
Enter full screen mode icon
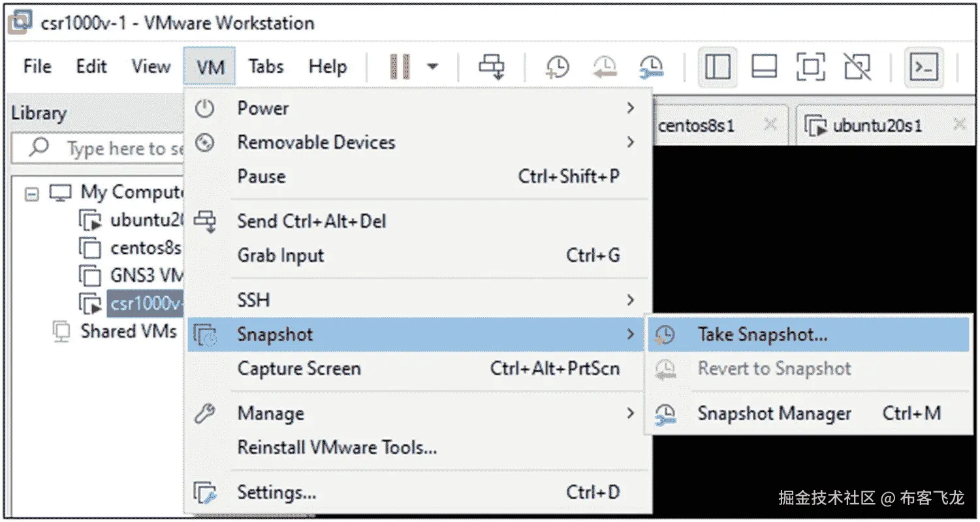[810, 67]
